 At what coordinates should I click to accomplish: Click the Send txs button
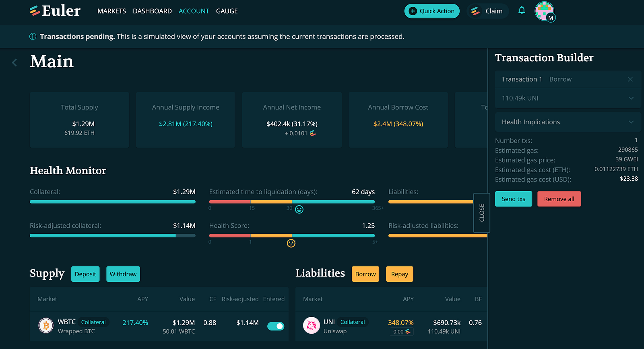514,199
